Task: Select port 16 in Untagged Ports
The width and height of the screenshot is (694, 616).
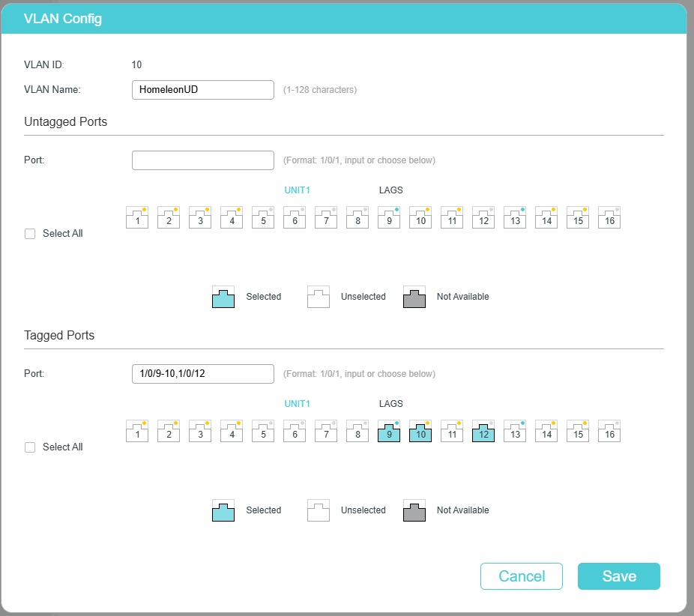Action: (x=609, y=218)
